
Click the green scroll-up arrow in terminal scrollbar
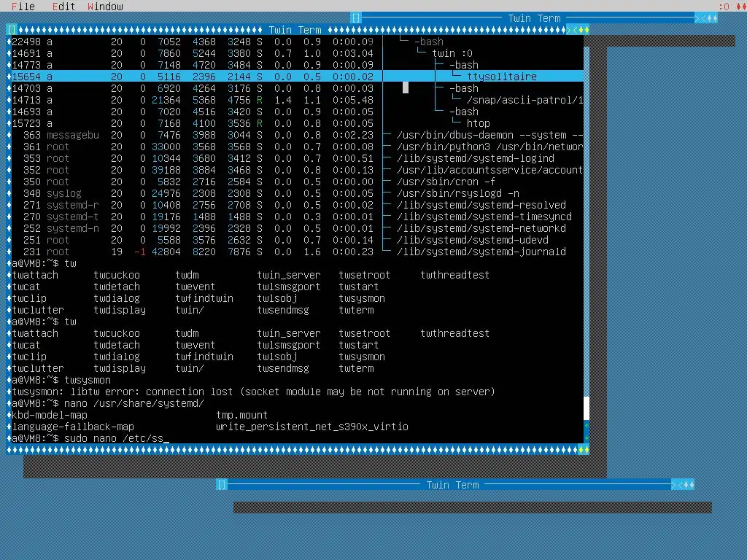pos(587,426)
